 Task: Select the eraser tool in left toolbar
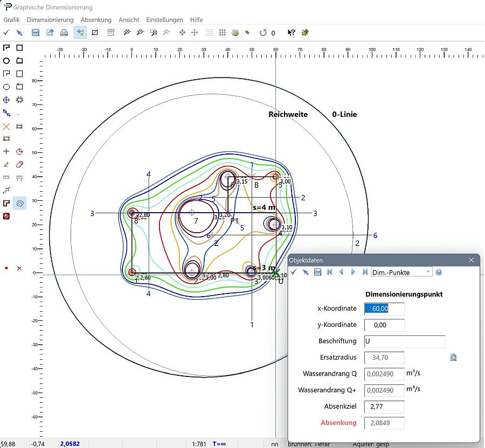point(20,164)
